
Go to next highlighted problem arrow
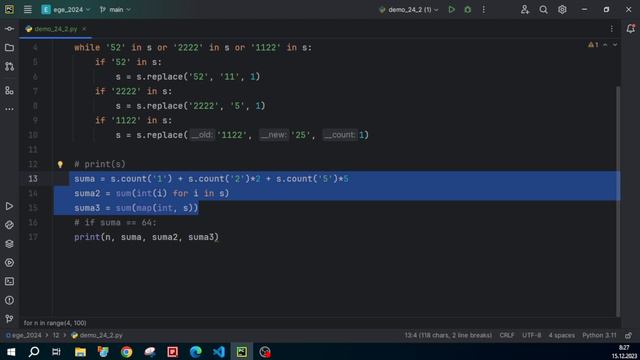coord(615,44)
